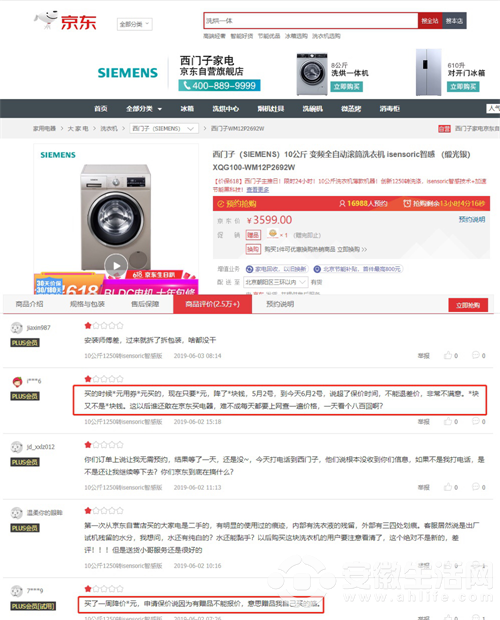Open the 规格与包装 tab

click(x=87, y=304)
